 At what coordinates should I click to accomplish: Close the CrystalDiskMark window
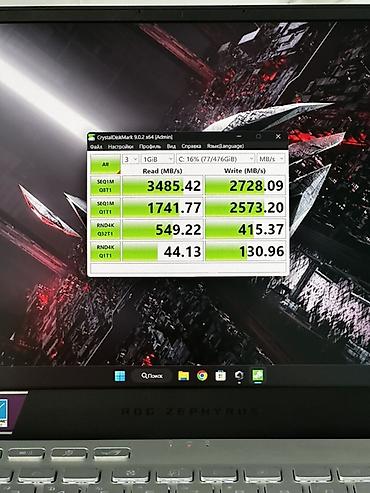278,136
